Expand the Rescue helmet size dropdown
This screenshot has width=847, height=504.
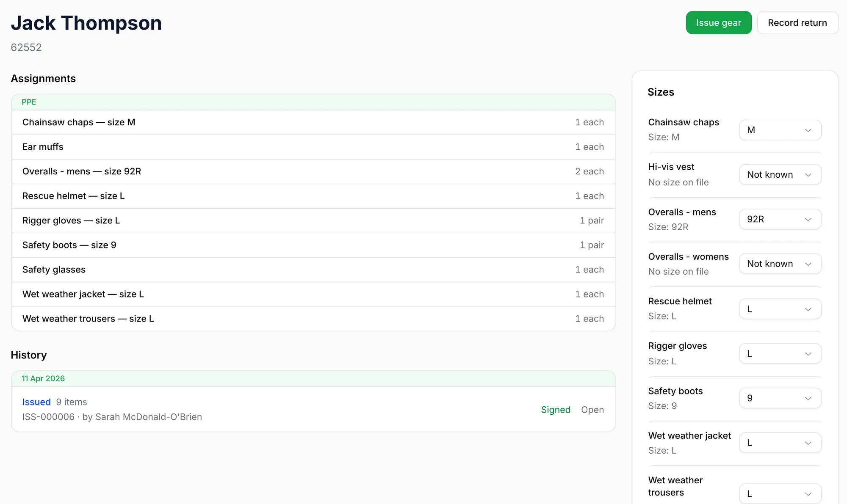pyautogui.click(x=780, y=309)
